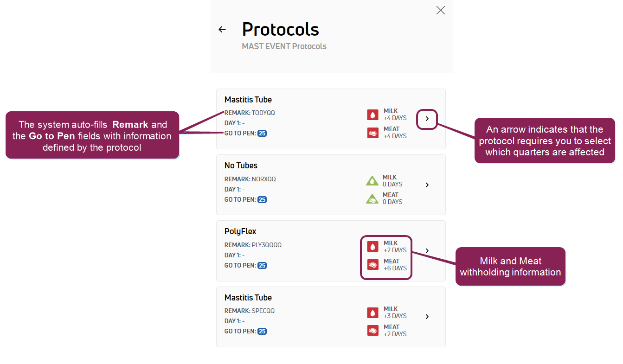The height and width of the screenshot is (364, 623).
Task: Expand the first Mastitis Tube protocol arrow
Action: pyautogui.click(x=427, y=119)
